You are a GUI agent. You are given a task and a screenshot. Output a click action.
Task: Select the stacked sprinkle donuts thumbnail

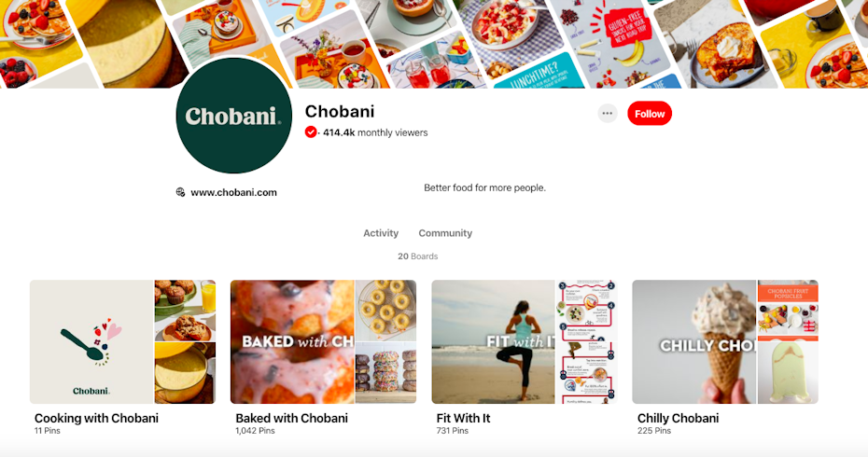click(385, 373)
